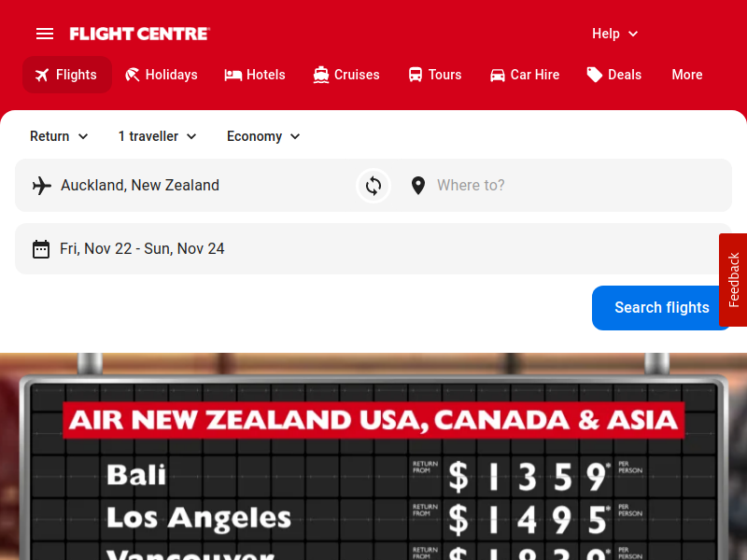Viewport: 747px width, 560px height.
Task: Click the Cruises ship icon
Action: click(321, 75)
